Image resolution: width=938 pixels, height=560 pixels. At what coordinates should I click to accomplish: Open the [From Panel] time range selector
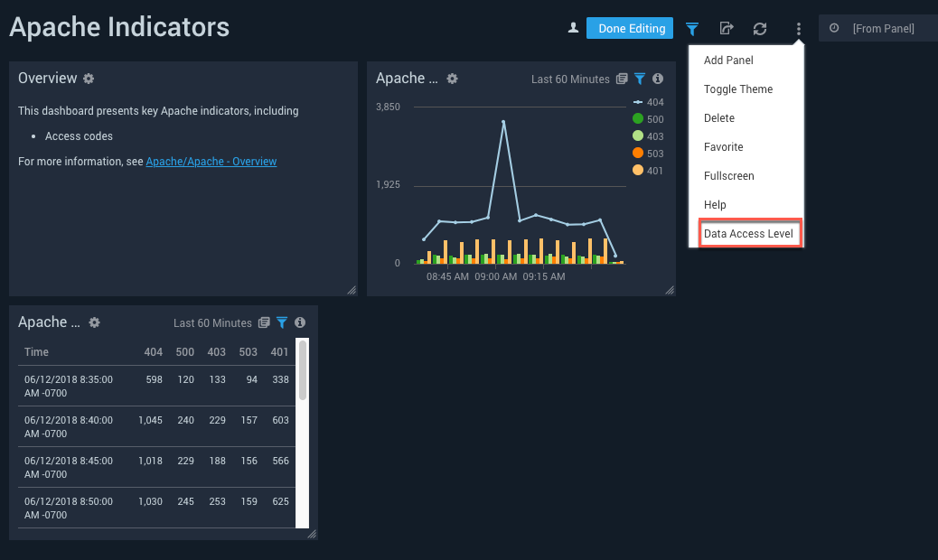877,29
